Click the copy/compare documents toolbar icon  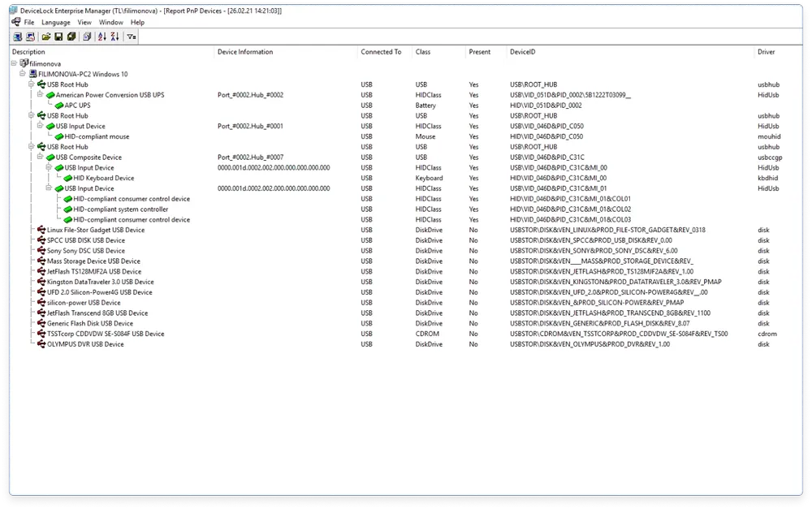click(x=87, y=37)
